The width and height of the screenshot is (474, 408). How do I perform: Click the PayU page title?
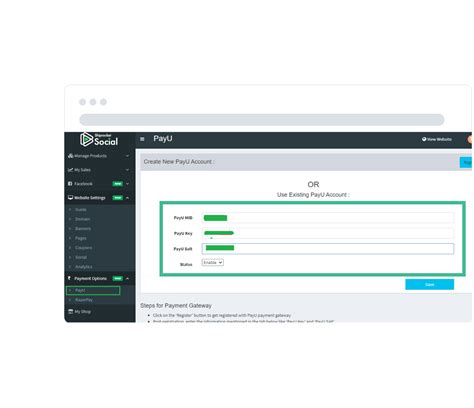(x=163, y=139)
